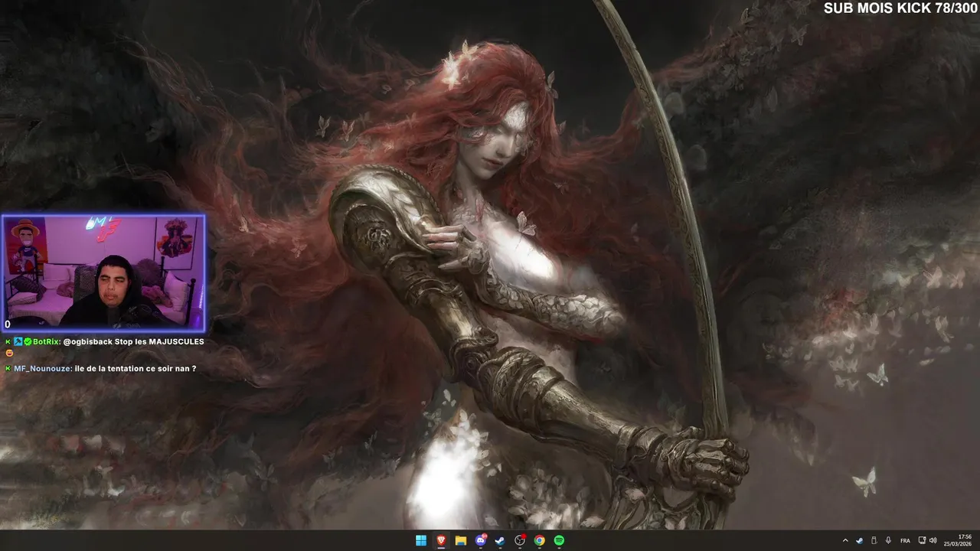The height and width of the screenshot is (551, 980).
Task: Click the streamer webcam overlay
Action: pos(103,273)
